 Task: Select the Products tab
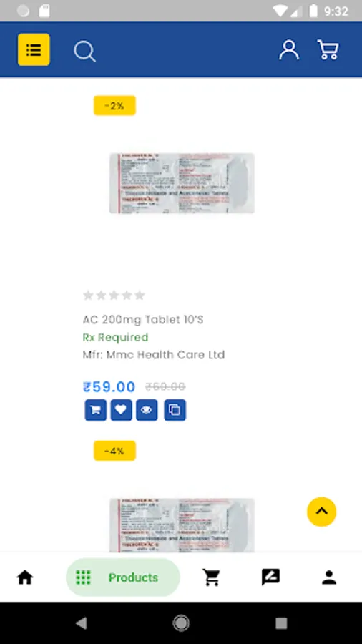(x=123, y=577)
